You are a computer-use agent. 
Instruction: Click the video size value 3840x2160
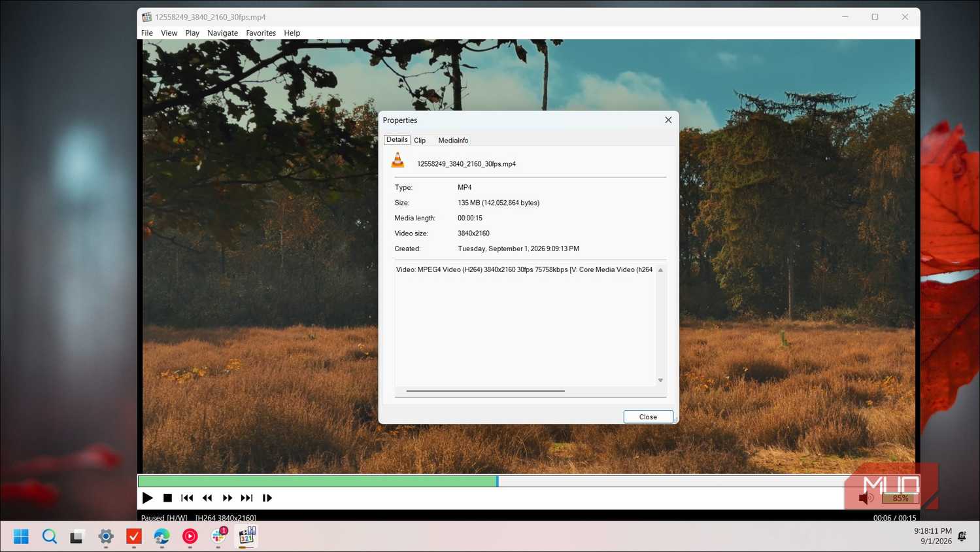473,233
